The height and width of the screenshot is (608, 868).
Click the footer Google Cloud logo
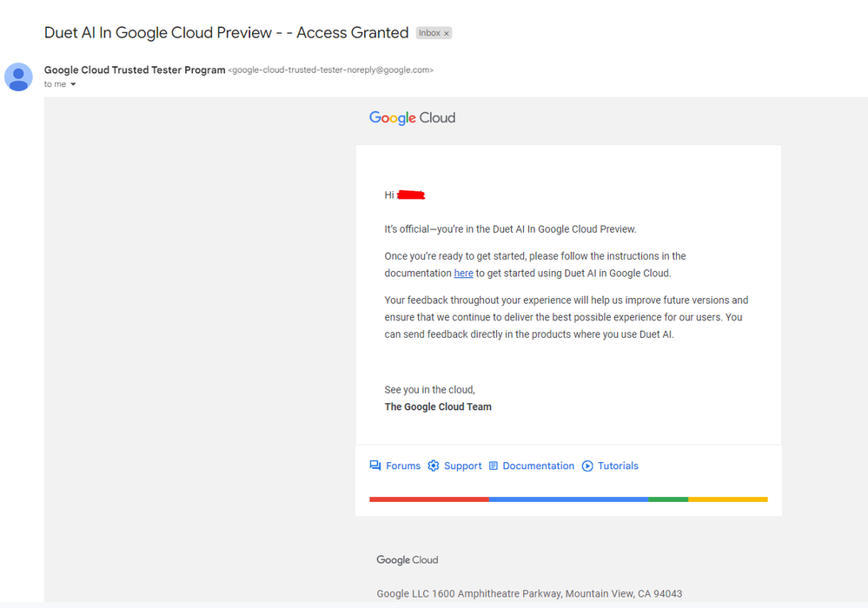(407, 560)
